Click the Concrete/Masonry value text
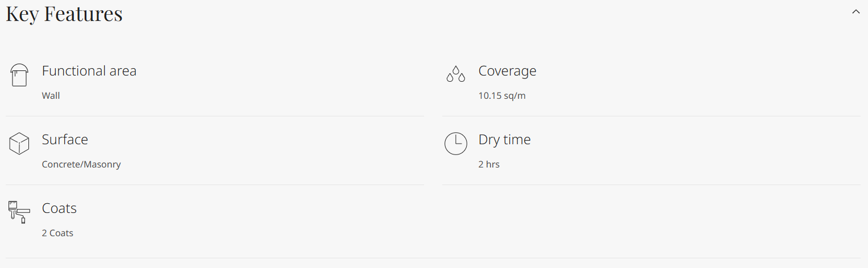 [81, 164]
